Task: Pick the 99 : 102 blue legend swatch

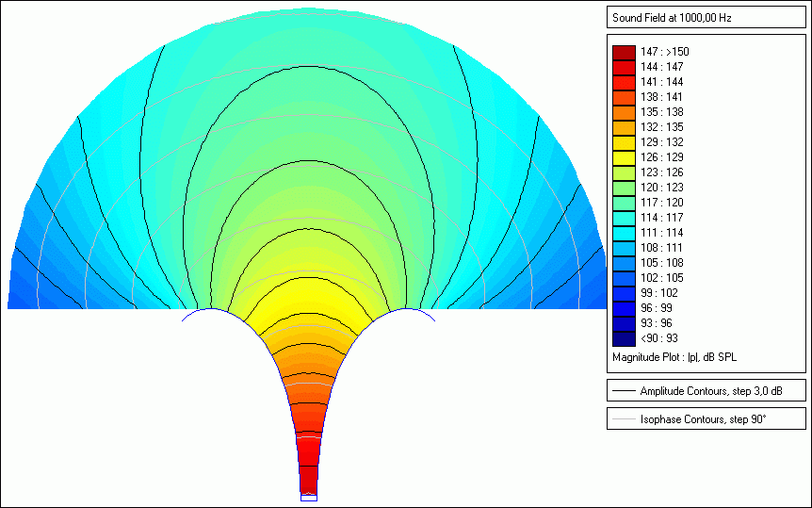Action: pos(624,293)
